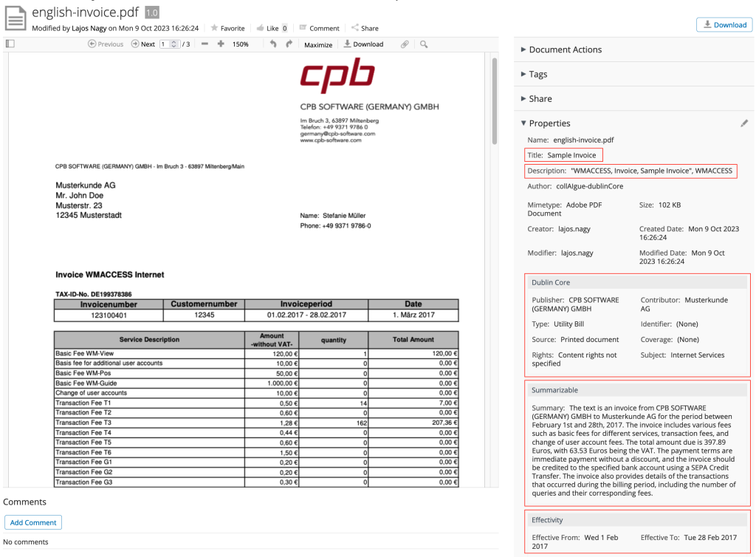Click the www.cpb-software.com address in the PDF
Image resolution: width=756 pixels, height=557 pixels.
click(331, 140)
